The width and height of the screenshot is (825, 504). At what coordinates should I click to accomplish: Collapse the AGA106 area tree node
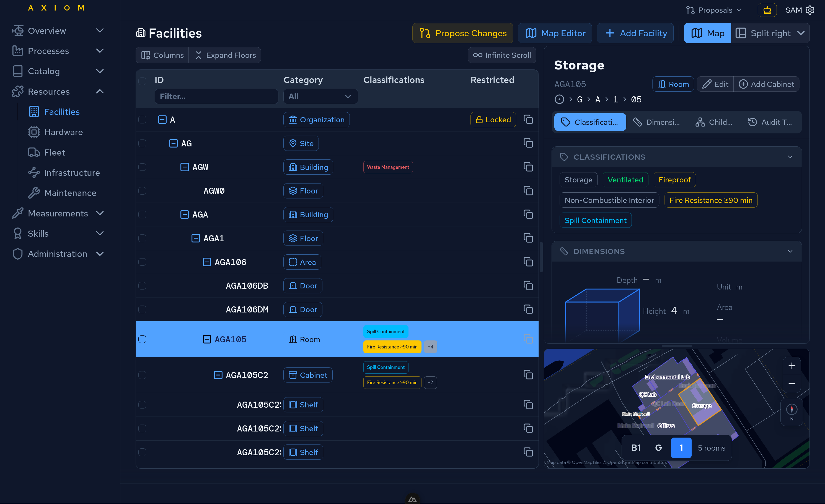[207, 262]
